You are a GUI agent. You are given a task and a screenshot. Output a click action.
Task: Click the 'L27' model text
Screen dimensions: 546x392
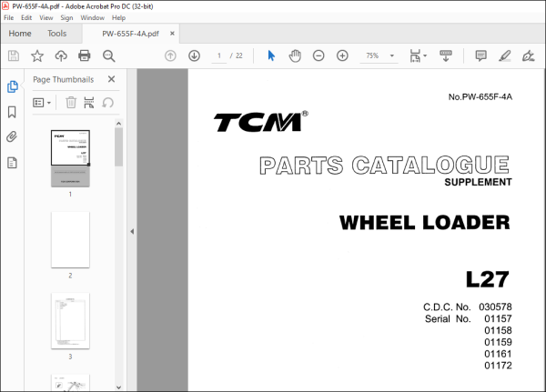tap(488, 279)
